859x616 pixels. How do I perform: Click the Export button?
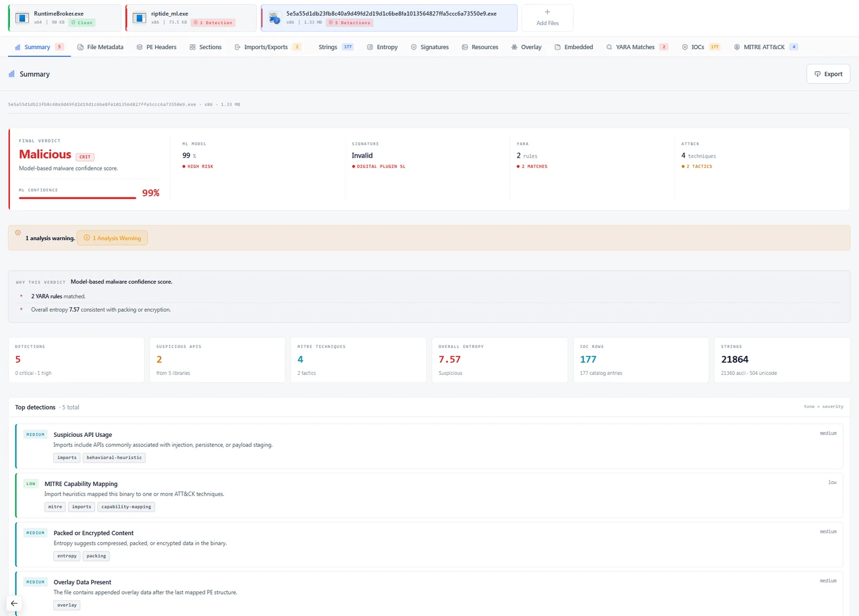click(x=828, y=74)
